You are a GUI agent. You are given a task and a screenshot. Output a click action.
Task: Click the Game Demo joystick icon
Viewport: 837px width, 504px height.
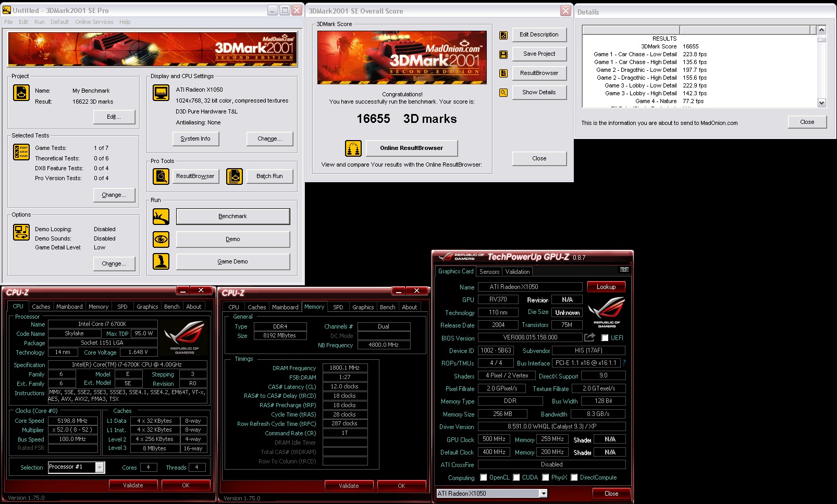tap(161, 261)
